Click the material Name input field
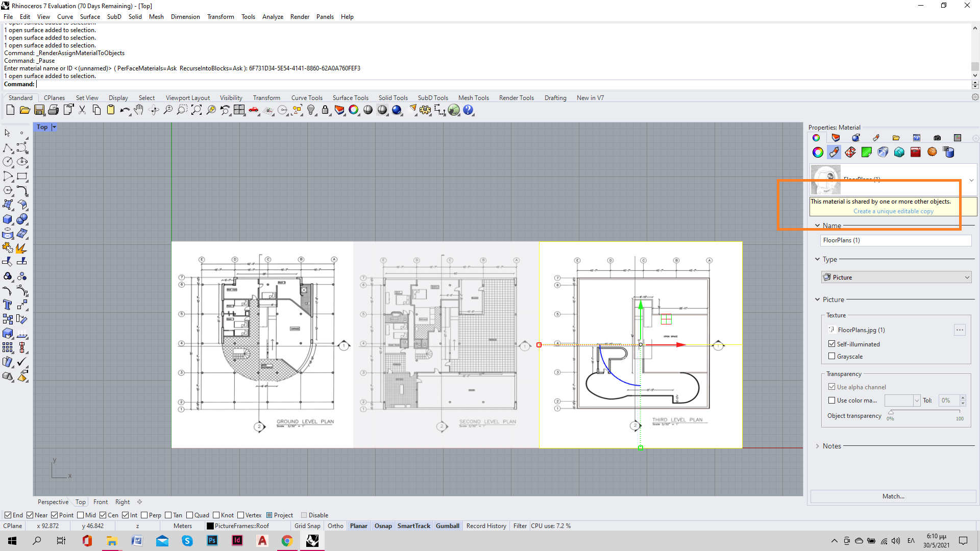Viewport: 980px width, 551px height. coord(896,240)
